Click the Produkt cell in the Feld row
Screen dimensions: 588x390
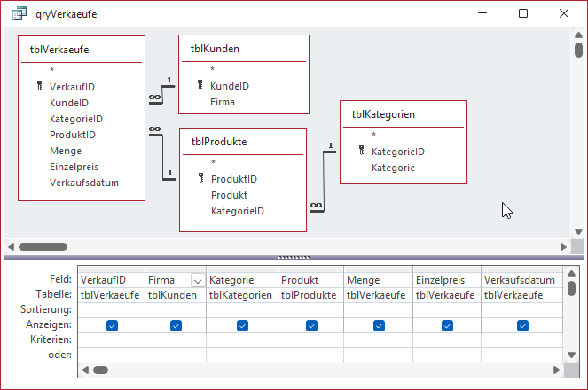pyautogui.click(x=310, y=280)
